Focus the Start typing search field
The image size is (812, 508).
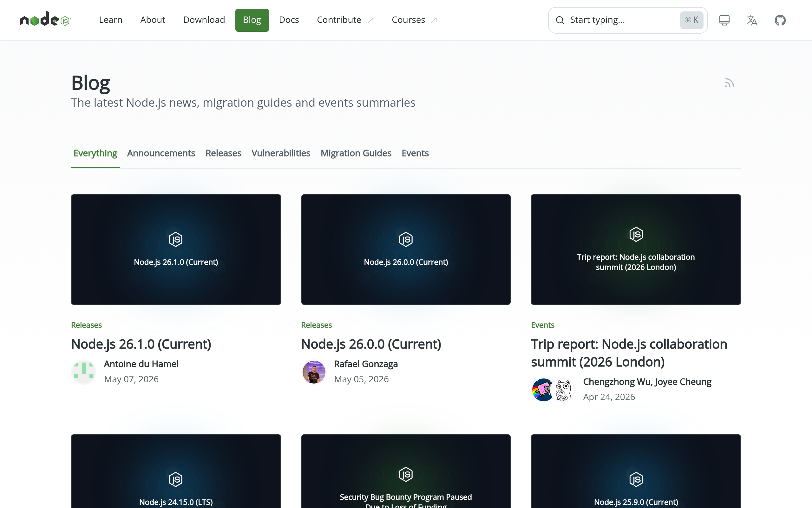627,20
